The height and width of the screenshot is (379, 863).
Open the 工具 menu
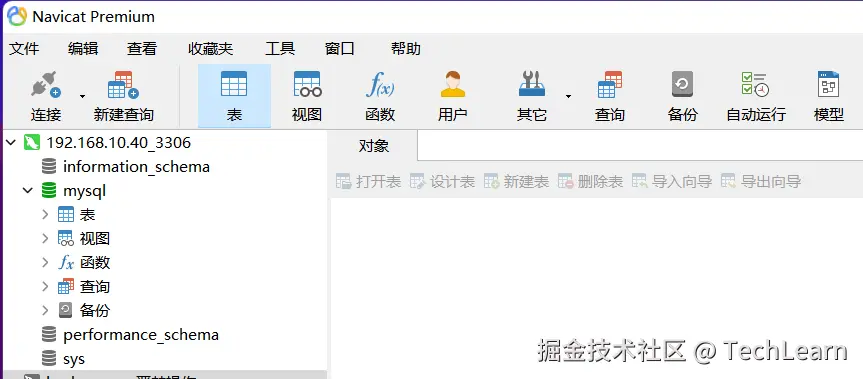pyautogui.click(x=280, y=48)
